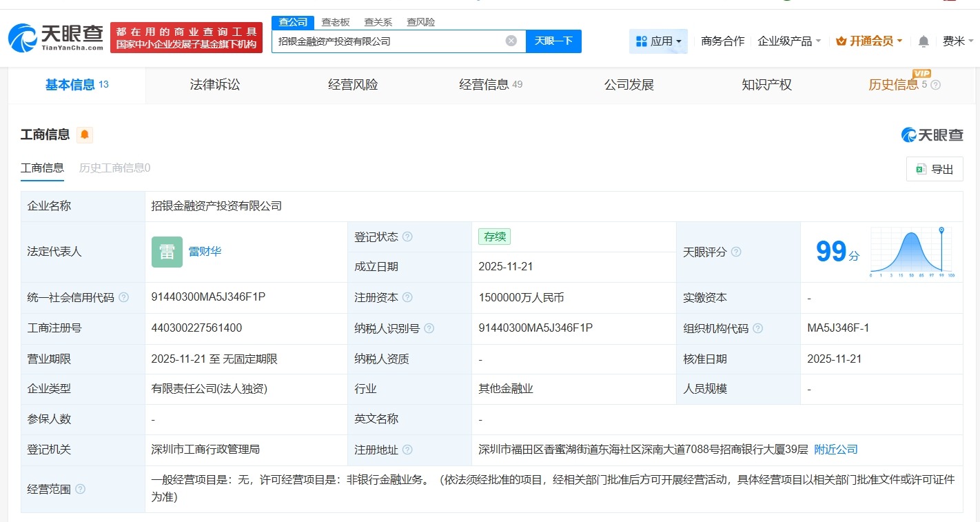Open the 附近公司 link
Screen dimensions: 980x522
click(835, 449)
